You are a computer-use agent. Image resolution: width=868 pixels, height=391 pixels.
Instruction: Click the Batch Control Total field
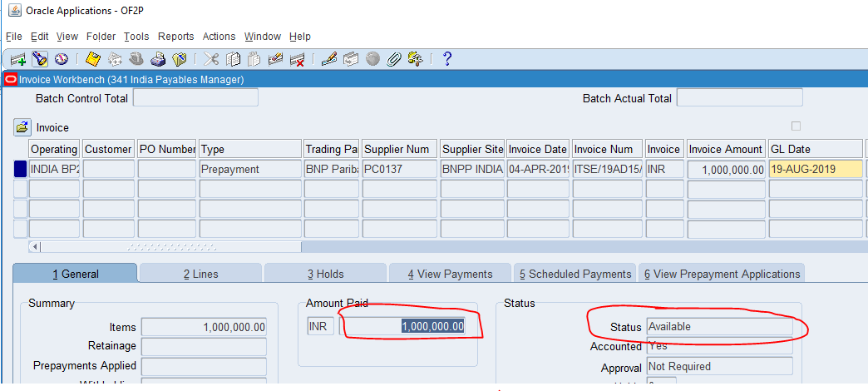pos(195,97)
